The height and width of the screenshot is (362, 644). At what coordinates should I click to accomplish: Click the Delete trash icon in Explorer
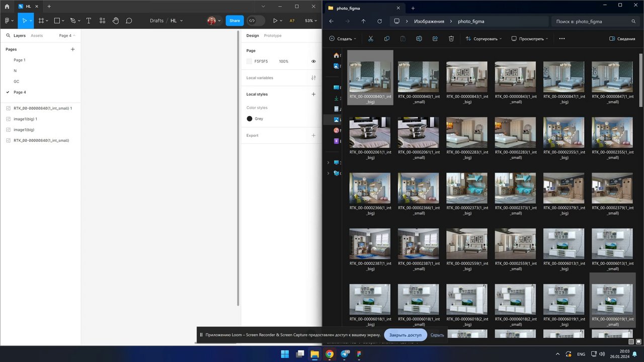click(x=451, y=39)
